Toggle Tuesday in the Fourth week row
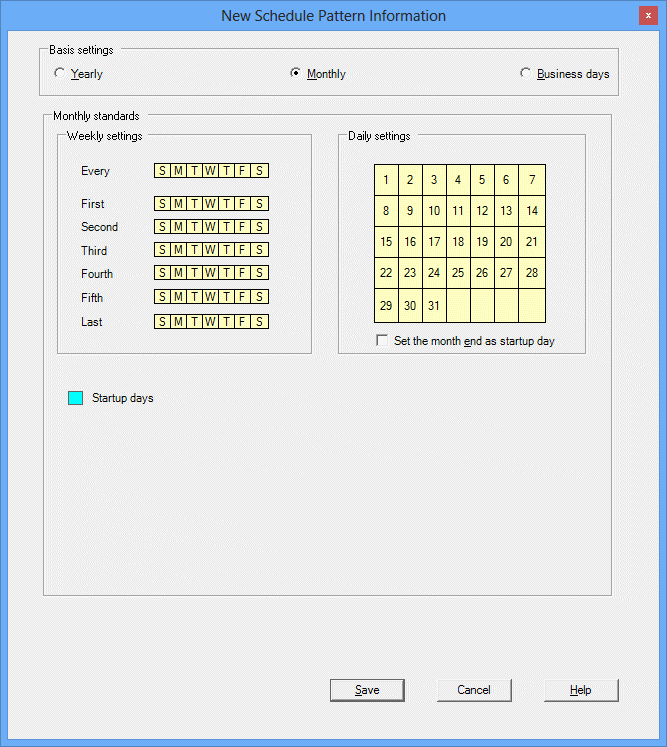The width and height of the screenshot is (667, 747). point(194,274)
